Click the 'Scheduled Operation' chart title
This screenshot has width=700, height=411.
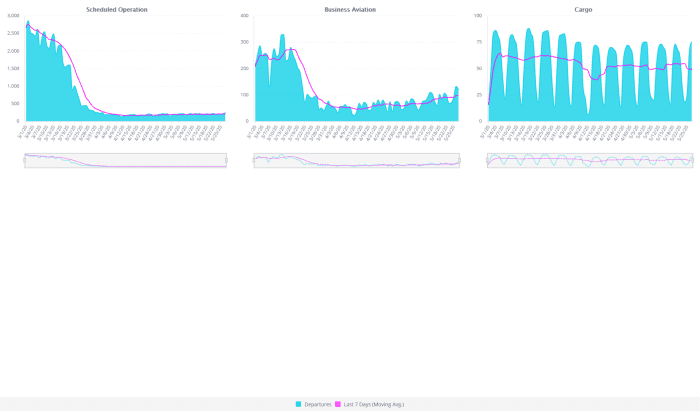pyautogui.click(x=117, y=9)
